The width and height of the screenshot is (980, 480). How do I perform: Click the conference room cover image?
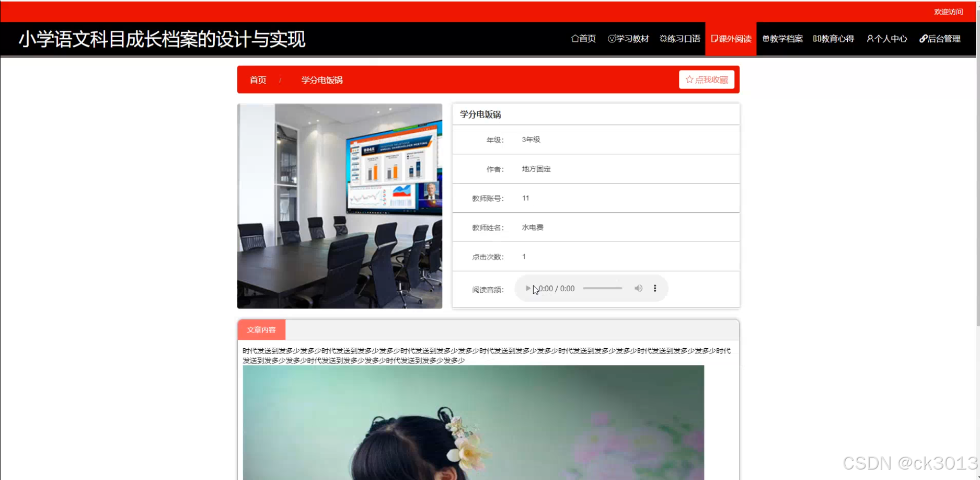pyautogui.click(x=340, y=206)
